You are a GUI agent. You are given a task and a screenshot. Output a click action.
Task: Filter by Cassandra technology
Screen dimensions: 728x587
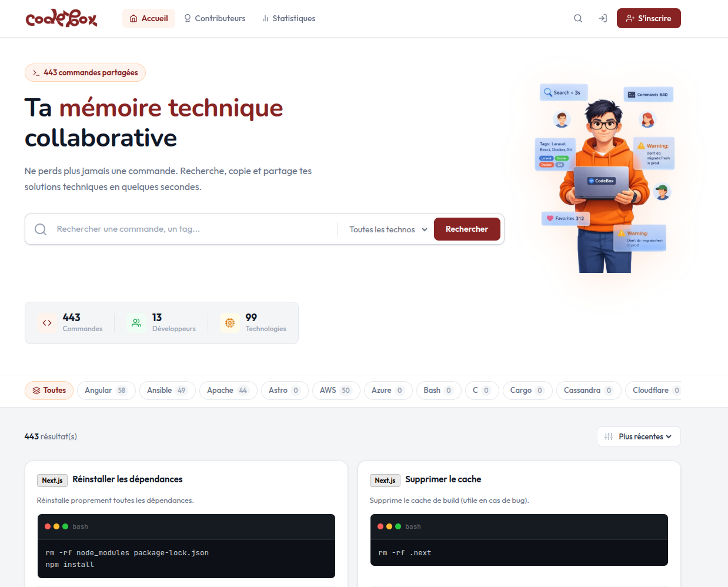[x=589, y=391]
